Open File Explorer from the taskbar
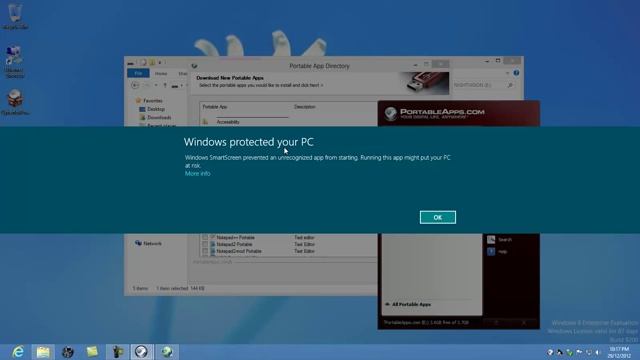 click(x=43, y=352)
